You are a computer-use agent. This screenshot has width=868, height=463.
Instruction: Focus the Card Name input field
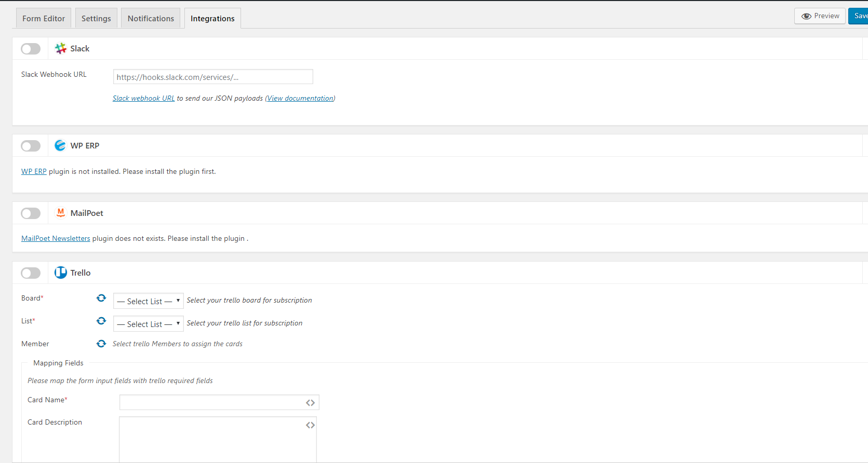(219, 403)
